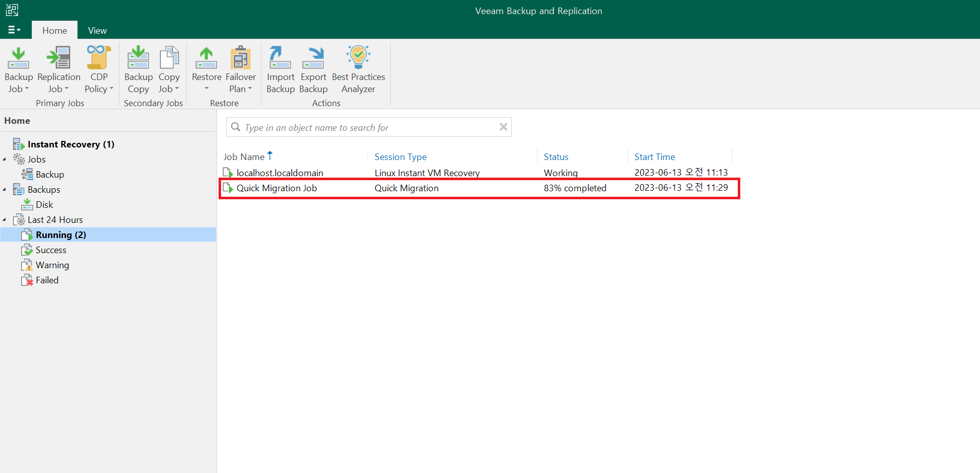This screenshot has width=980, height=473.
Task: Collapse the Last 24 Hours tree node
Action: click(5, 220)
